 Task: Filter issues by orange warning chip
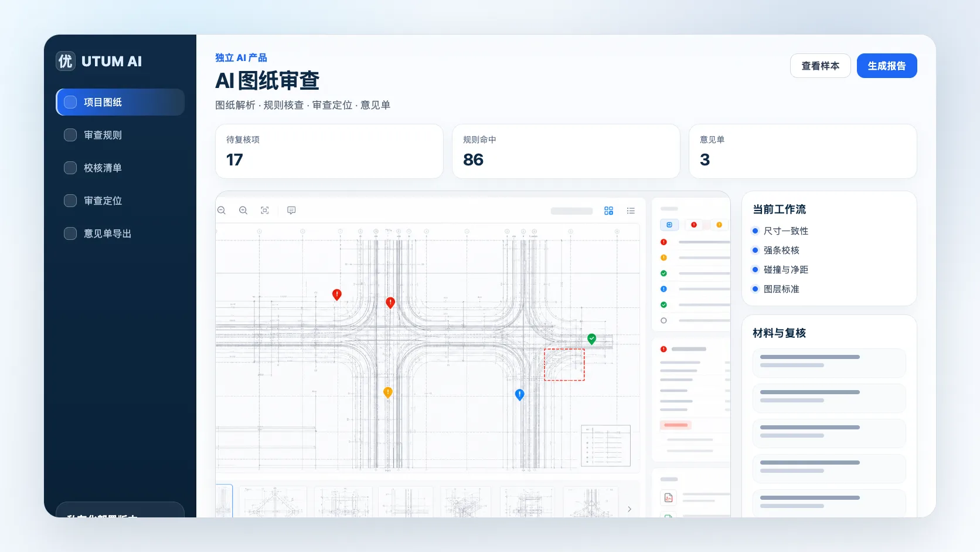coord(719,225)
